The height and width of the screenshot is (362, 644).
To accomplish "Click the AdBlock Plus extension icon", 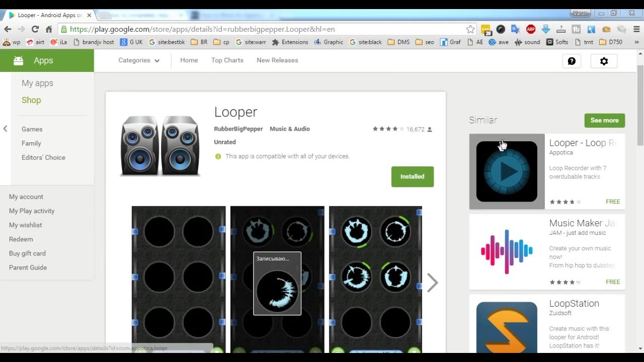I will coord(531,29).
